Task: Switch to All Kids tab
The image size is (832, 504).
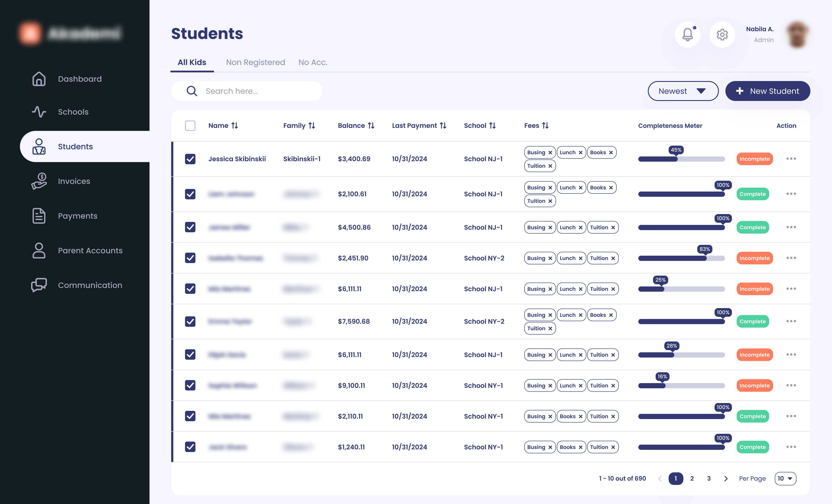Action: pyautogui.click(x=192, y=62)
